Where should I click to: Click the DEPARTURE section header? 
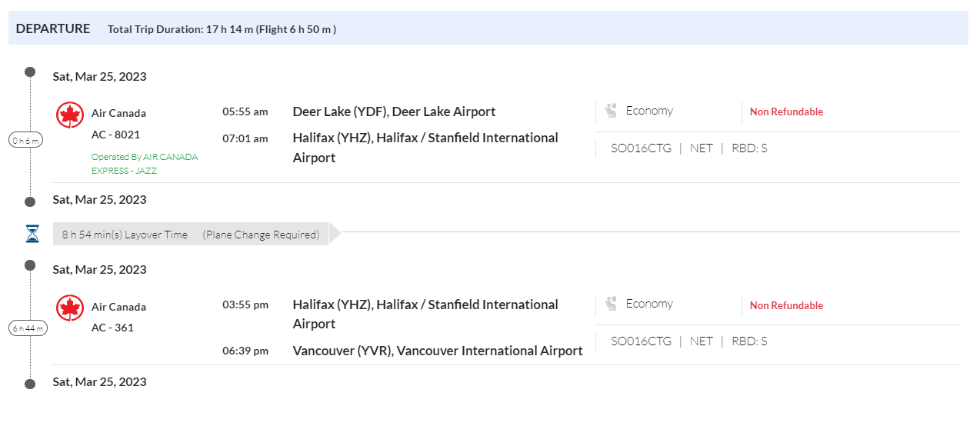pyautogui.click(x=53, y=28)
